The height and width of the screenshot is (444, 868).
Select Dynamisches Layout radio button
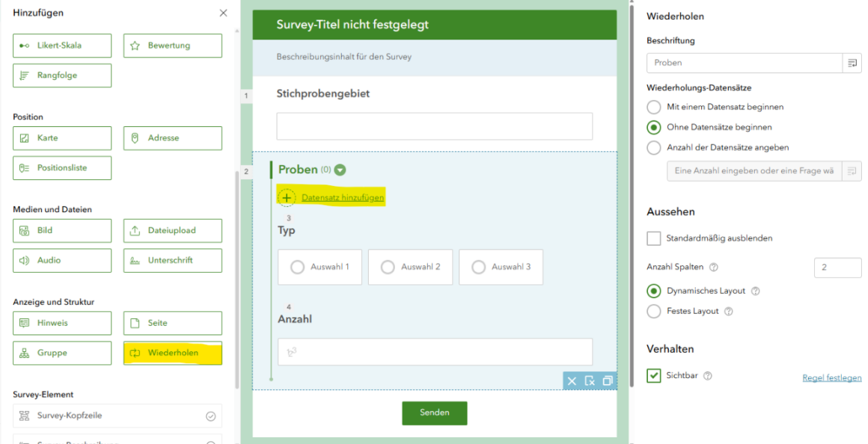pyautogui.click(x=654, y=291)
